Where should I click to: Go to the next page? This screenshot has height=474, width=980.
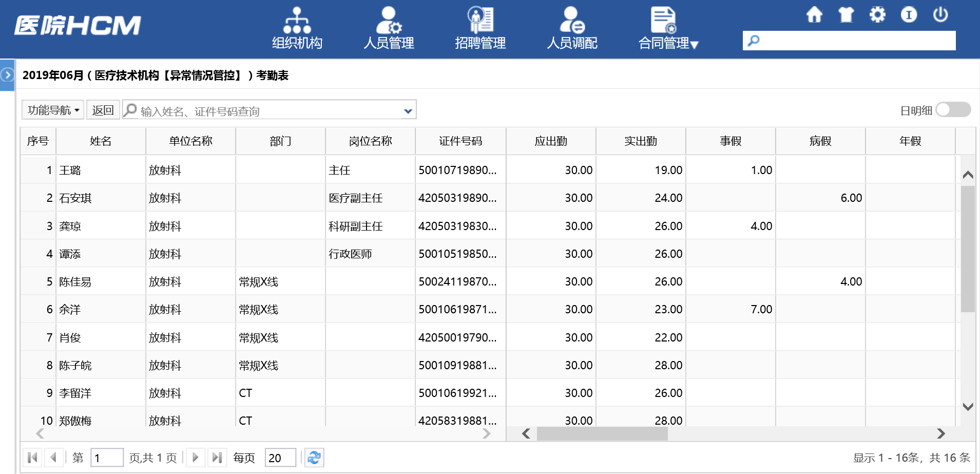[195, 458]
